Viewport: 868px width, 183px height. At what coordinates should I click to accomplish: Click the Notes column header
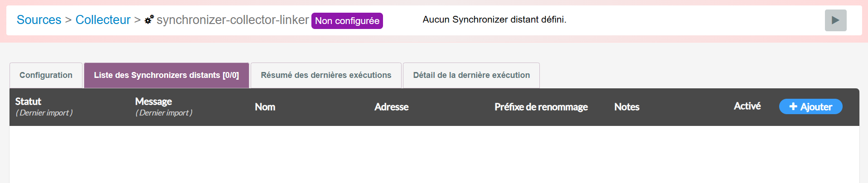(627, 107)
